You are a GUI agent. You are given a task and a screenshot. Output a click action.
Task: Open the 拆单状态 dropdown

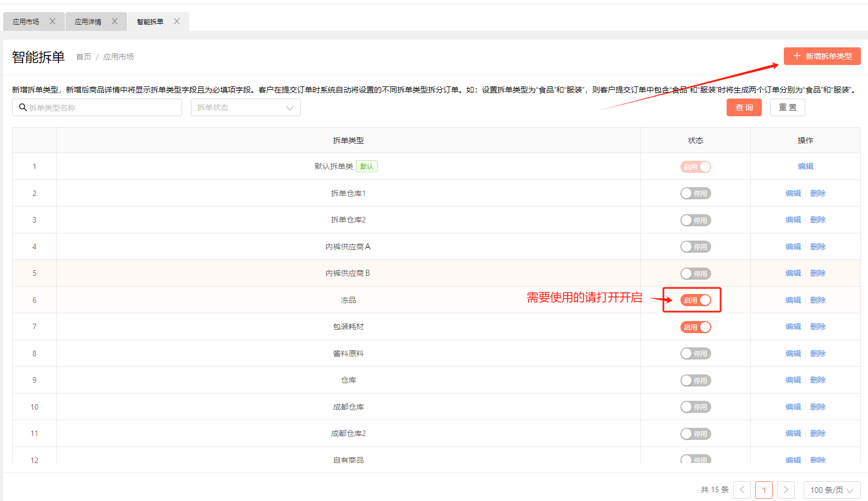click(245, 107)
